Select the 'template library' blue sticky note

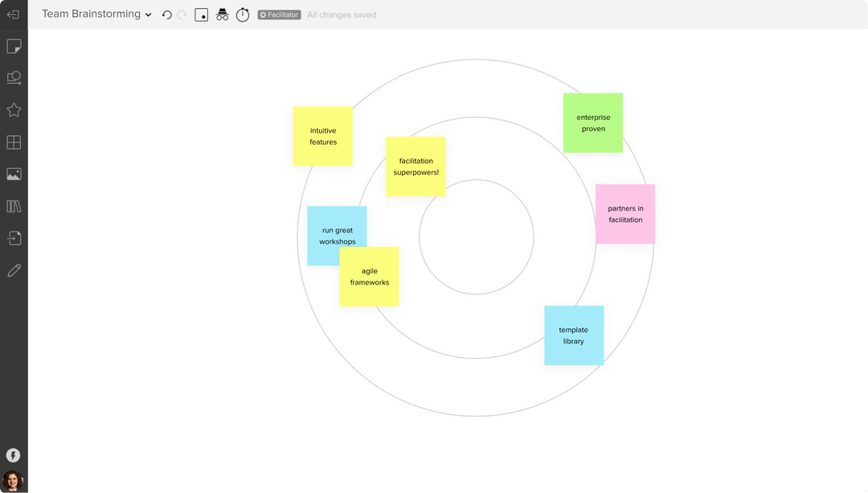coord(574,335)
